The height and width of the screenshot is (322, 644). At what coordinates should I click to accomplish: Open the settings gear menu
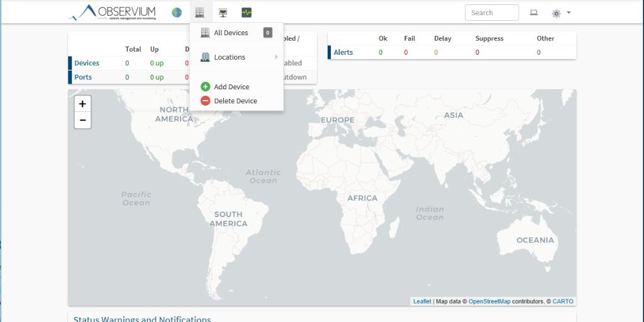[556, 13]
